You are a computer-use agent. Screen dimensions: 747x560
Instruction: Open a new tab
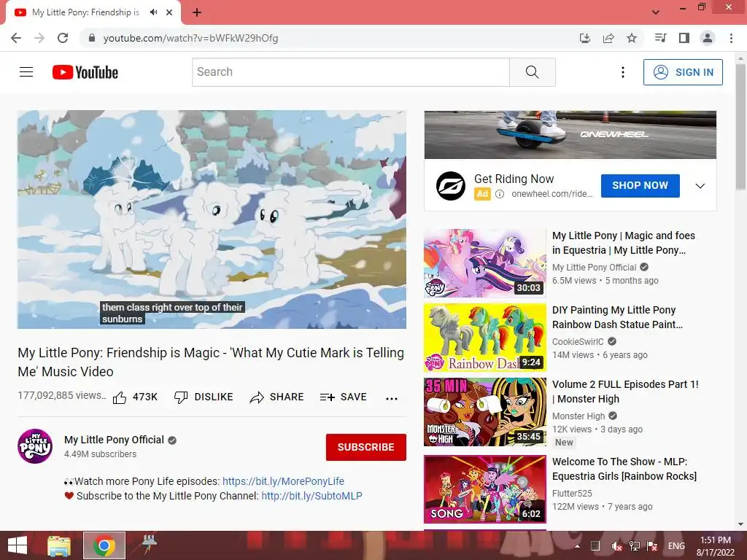197,12
